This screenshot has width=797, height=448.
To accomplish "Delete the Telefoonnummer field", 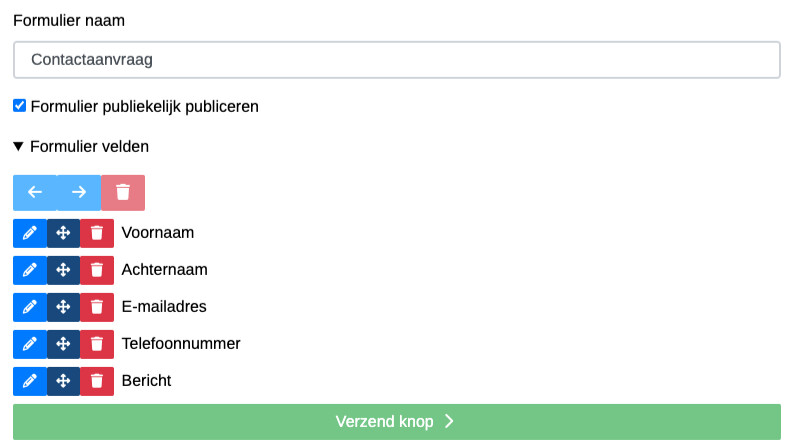I will 97,344.
